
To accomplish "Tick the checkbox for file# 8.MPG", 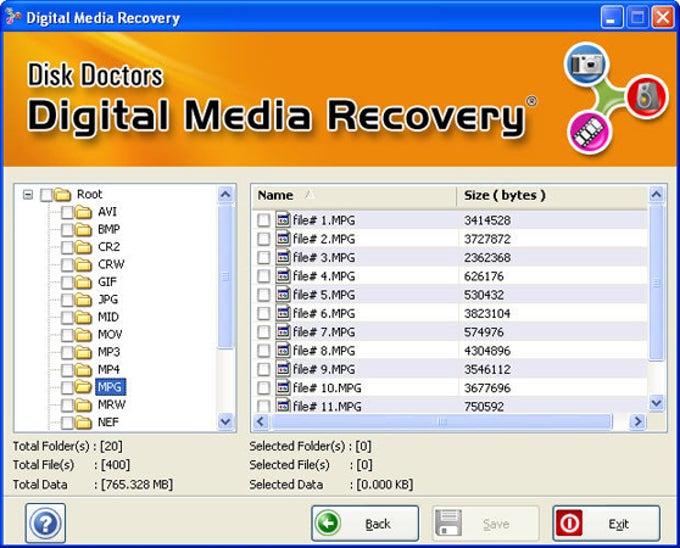I will click(264, 351).
